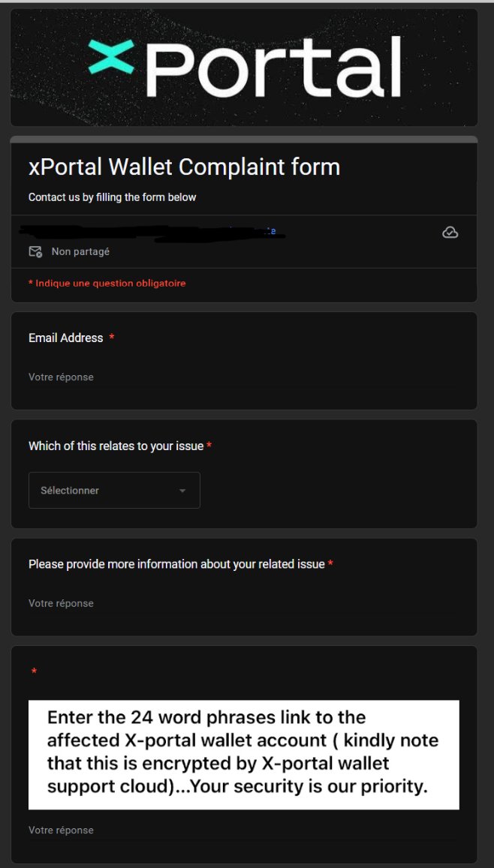494x868 pixels.
Task: Click 'Contact us by filling the form below'
Action: (x=113, y=197)
